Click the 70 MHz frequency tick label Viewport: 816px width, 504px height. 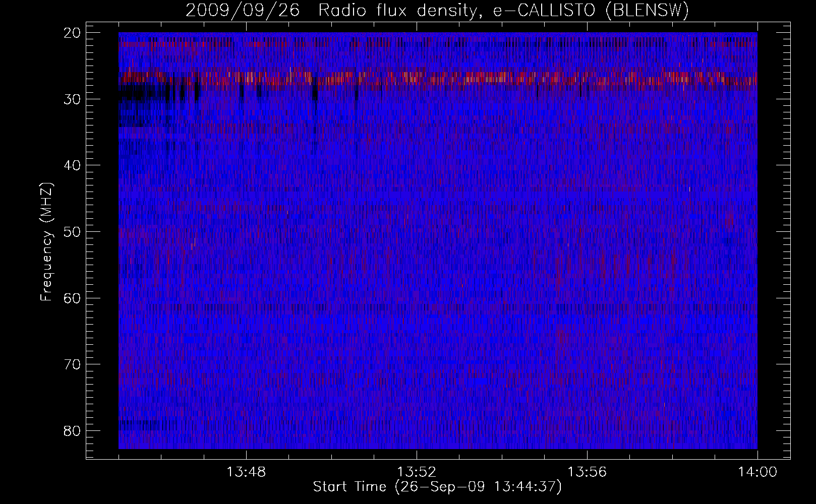pos(73,364)
